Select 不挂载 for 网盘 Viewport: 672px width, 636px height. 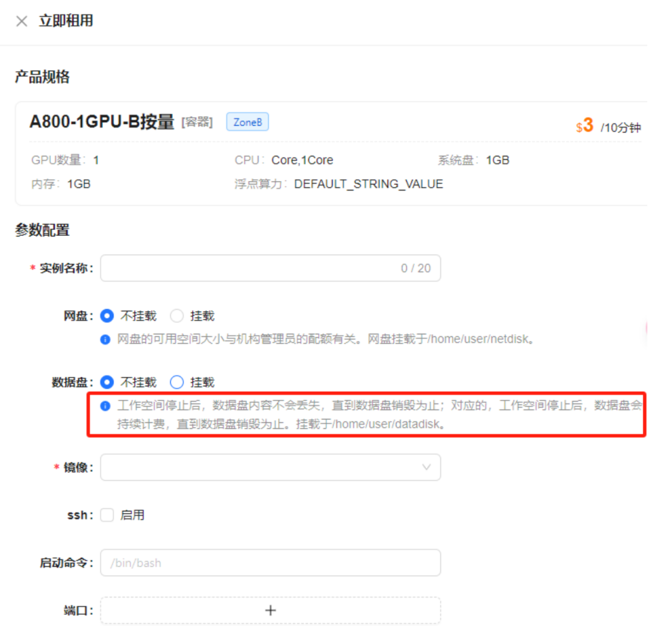[107, 316]
